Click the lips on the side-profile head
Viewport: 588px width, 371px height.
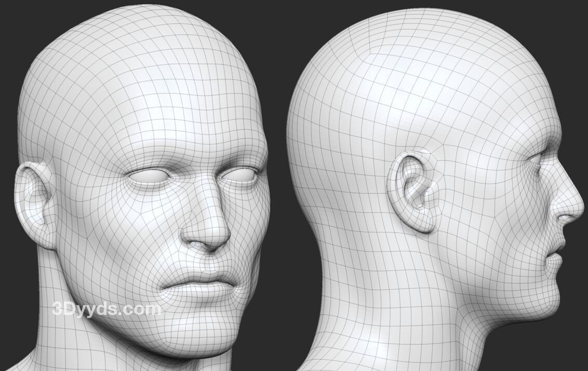[560, 249]
